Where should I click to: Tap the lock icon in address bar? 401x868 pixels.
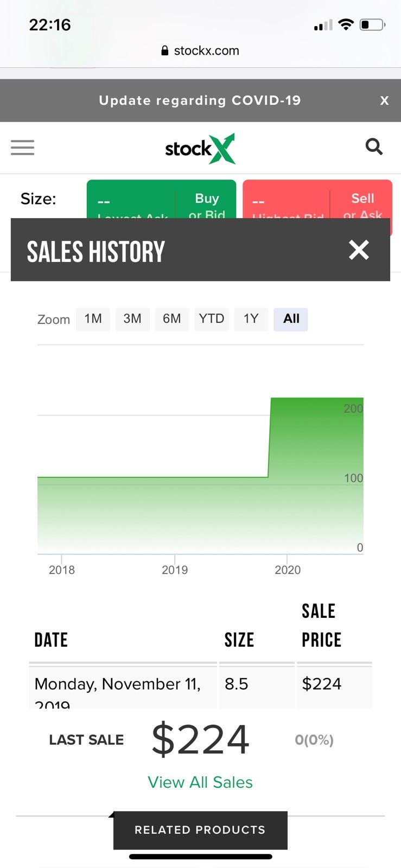pyautogui.click(x=165, y=51)
